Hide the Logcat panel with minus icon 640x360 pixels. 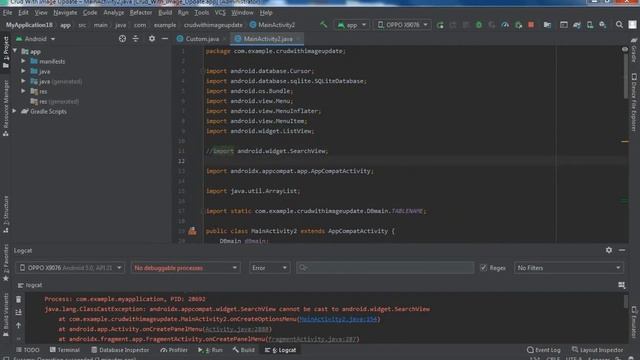[x=622, y=250]
